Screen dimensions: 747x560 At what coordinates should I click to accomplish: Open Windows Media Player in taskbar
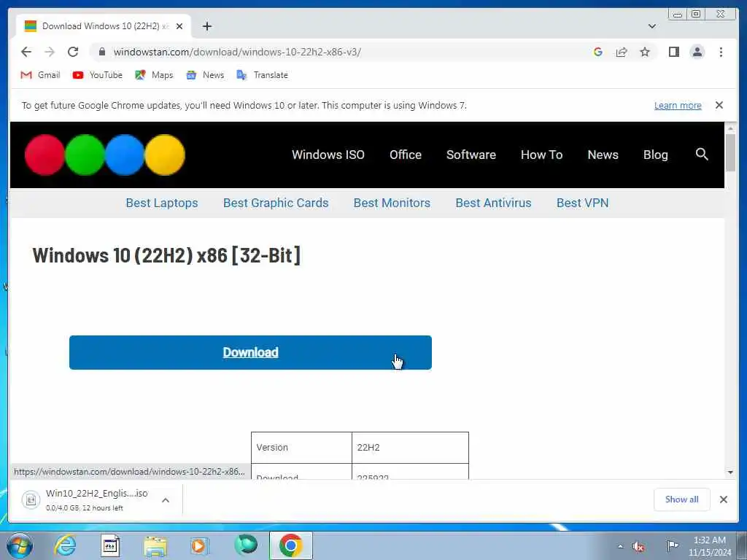click(x=200, y=545)
